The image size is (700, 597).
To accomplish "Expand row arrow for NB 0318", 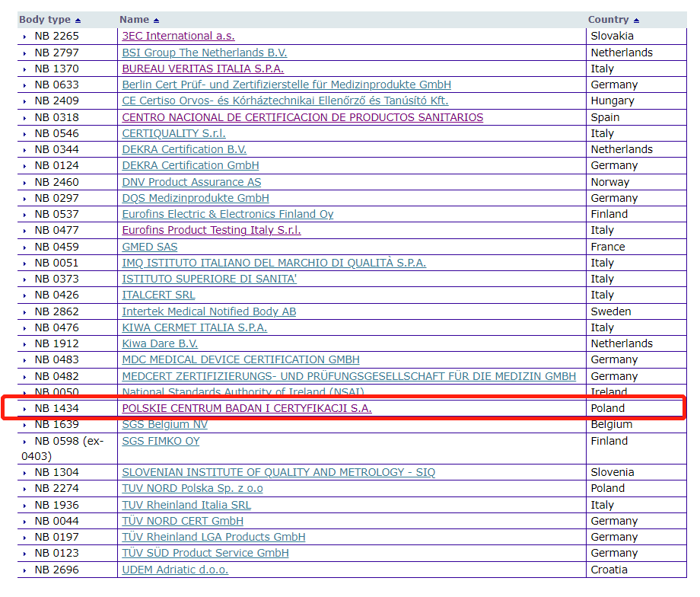I will pos(24,118).
